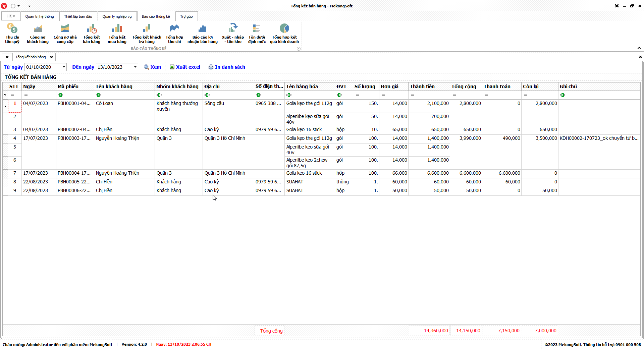Click the Xem button

(x=153, y=67)
